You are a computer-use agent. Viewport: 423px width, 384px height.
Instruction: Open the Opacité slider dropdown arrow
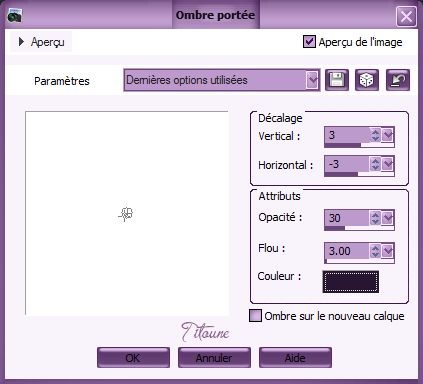pos(388,218)
